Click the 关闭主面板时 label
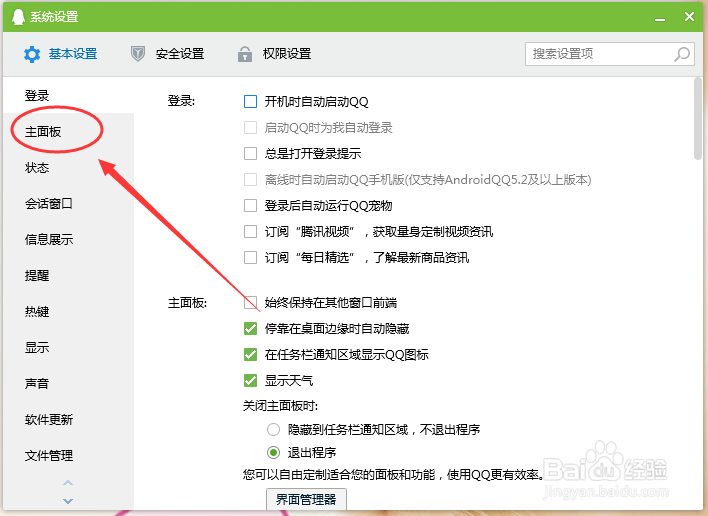Viewport: 708px width, 516px height. pos(280,406)
